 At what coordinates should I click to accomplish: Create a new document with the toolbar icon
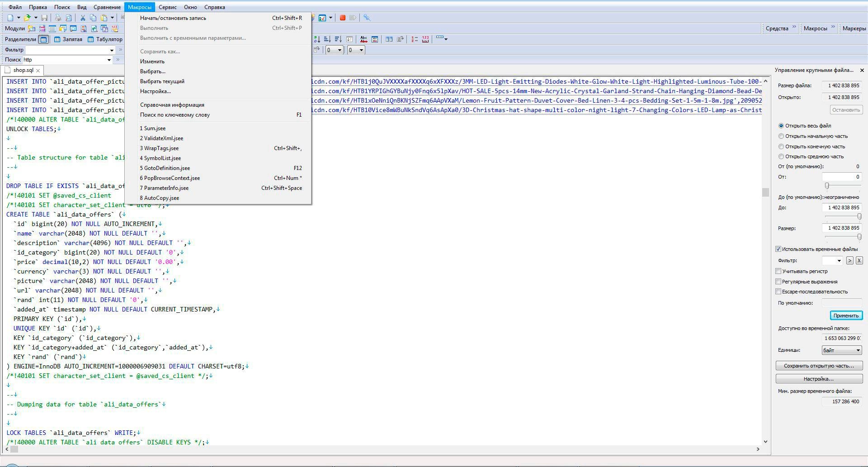coord(10,18)
